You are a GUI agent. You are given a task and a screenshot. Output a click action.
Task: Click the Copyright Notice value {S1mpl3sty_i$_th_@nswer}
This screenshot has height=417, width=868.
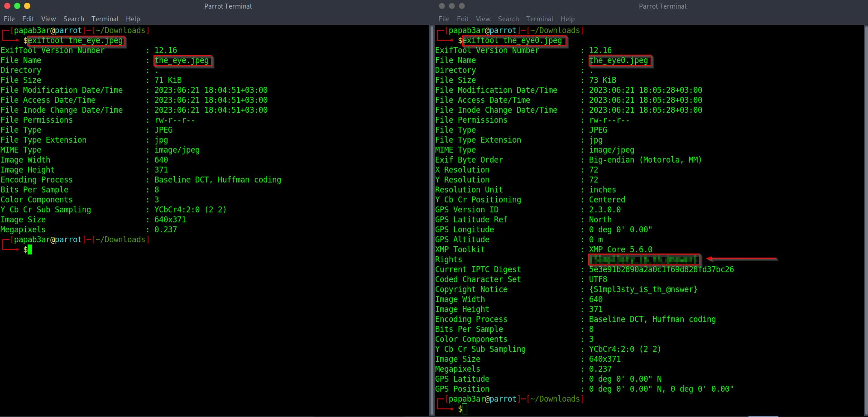point(643,289)
